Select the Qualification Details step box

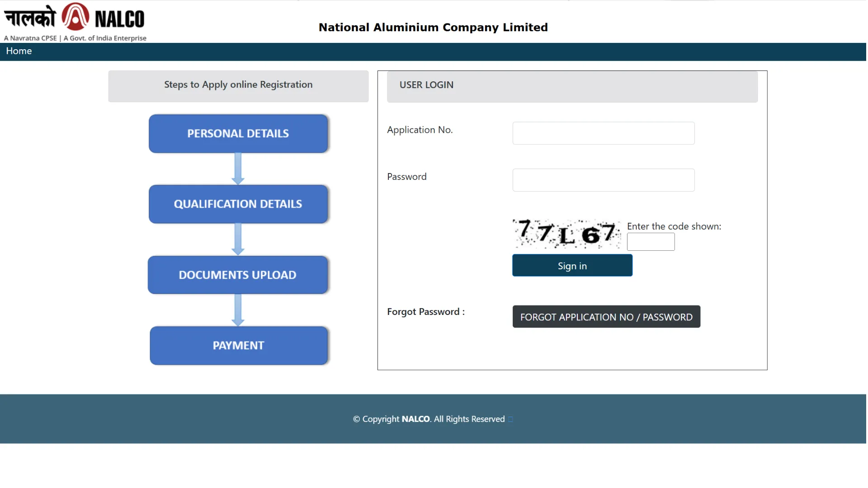238,204
